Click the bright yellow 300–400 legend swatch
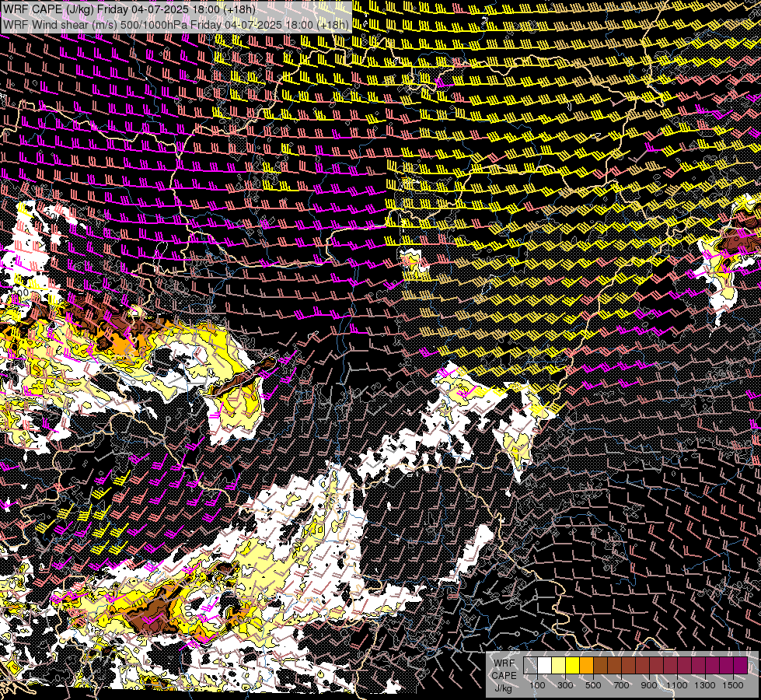The height and width of the screenshot is (700, 761). [x=573, y=665]
